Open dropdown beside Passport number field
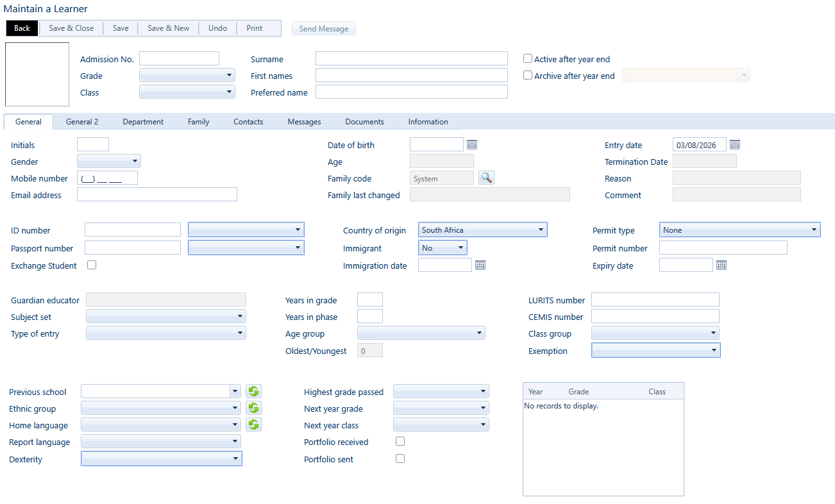The width and height of the screenshot is (835, 504). click(246, 248)
